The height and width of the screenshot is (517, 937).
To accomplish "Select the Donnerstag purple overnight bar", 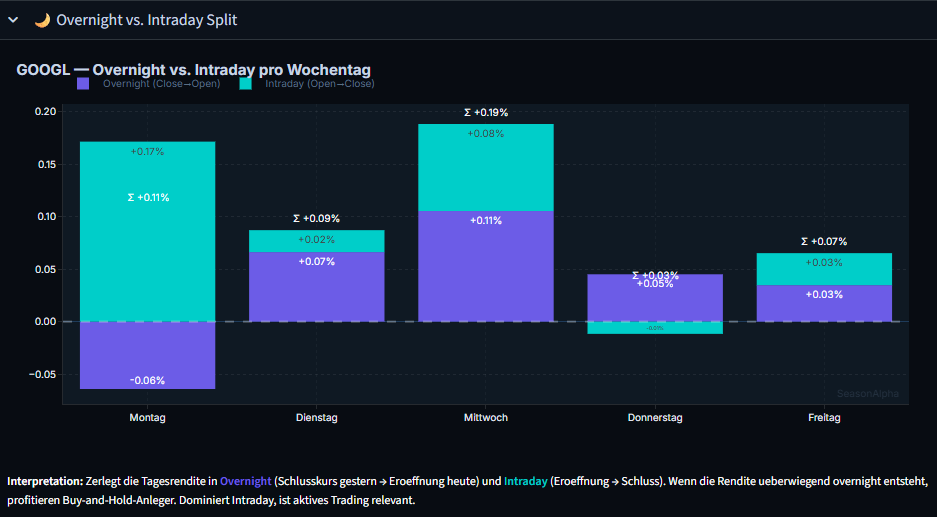I will (x=655, y=298).
